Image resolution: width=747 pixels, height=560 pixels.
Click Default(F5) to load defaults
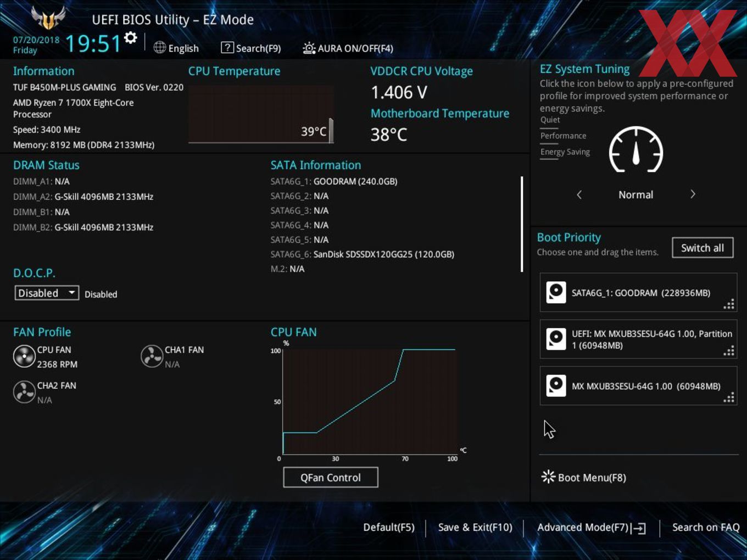point(389,527)
